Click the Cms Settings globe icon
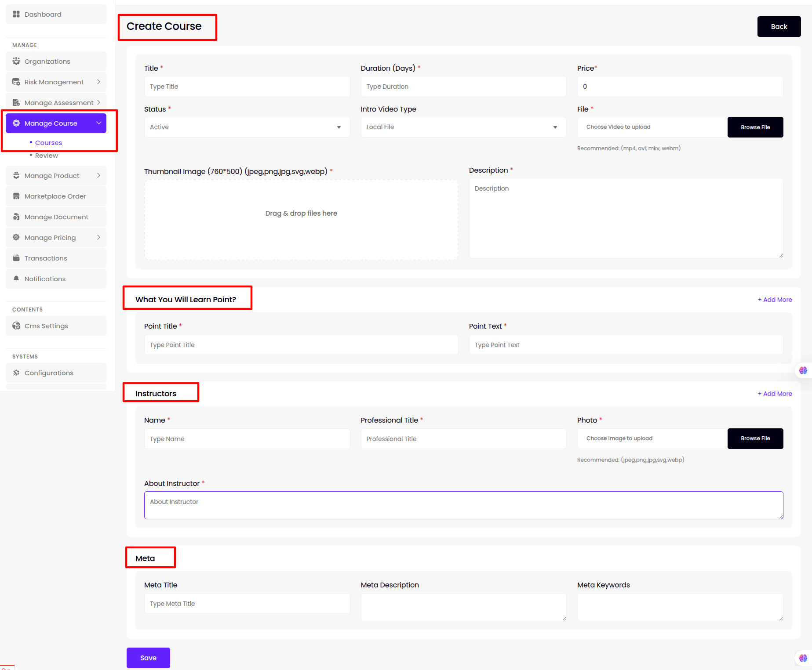Viewport: 812px width, 670px height. click(16, 326)
